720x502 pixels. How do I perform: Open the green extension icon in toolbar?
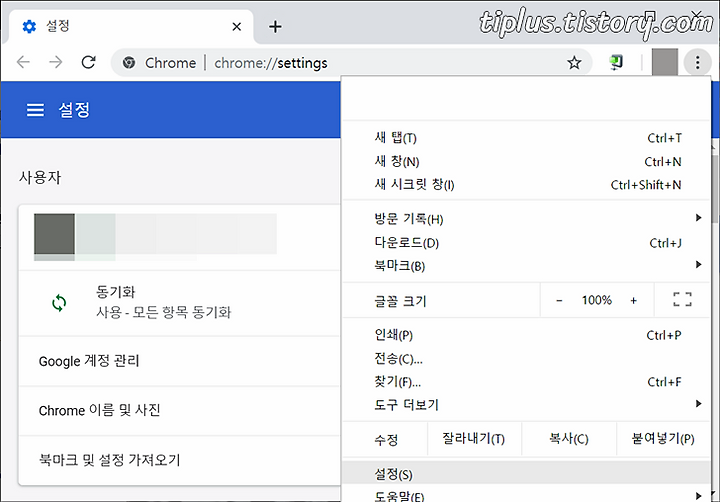click(x=616, y=62)
